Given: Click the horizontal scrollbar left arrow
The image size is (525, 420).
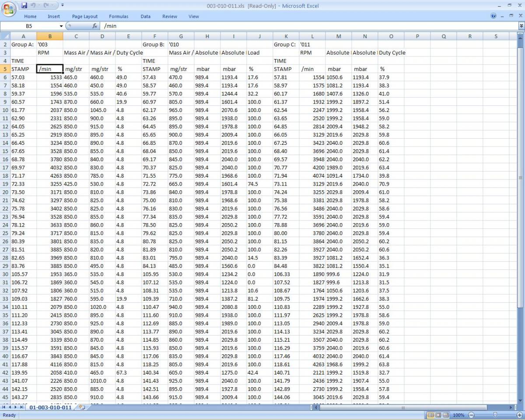Looking at the screenshot, I should tap(316, 407).
